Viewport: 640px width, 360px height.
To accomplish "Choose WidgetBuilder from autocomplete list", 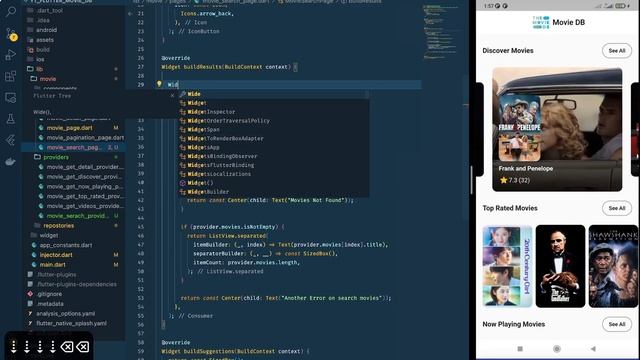I will pyautogui.click(x=274, y=192).
